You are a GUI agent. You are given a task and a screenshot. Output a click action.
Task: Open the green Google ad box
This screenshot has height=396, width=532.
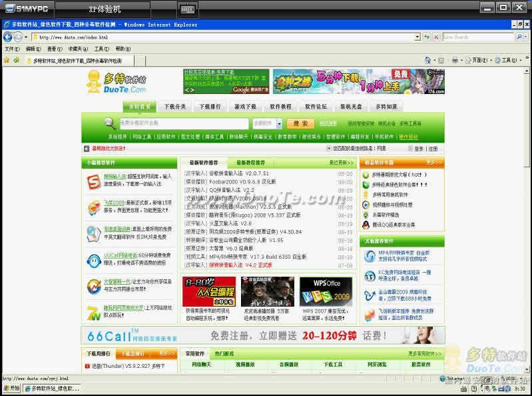(226, 81)
